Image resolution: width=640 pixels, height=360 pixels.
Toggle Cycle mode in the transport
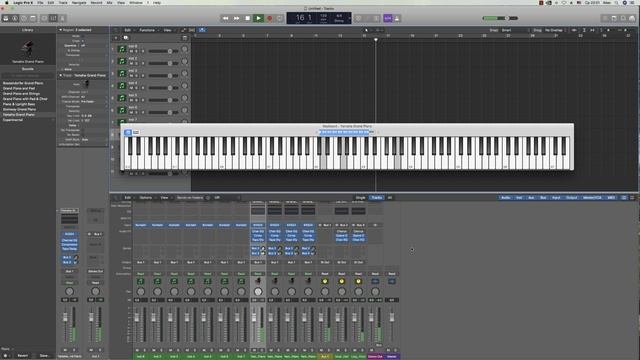pos(280,18)
